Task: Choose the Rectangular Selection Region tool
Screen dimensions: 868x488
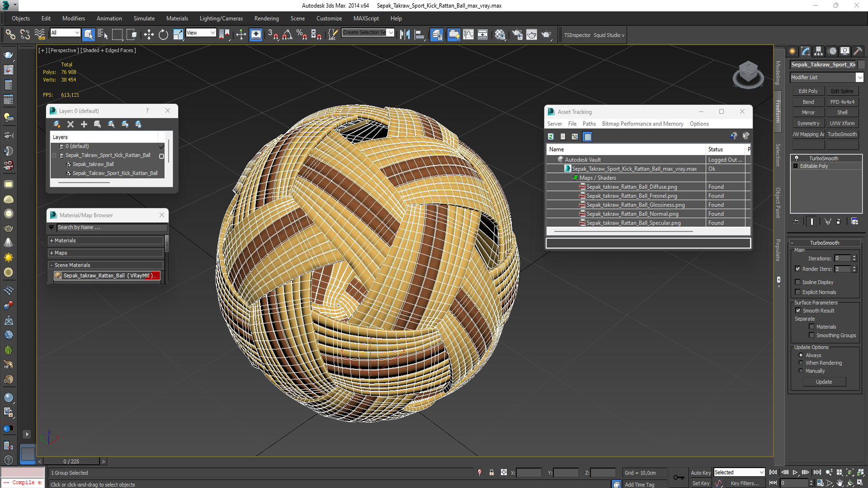Action: 117,34
